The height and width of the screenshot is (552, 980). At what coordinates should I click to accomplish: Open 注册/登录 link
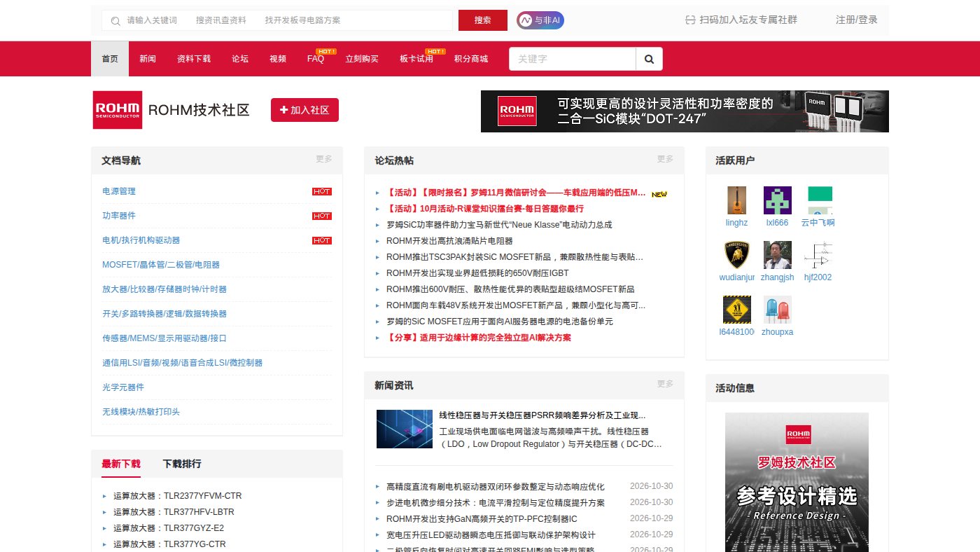[x=856, y=20]
